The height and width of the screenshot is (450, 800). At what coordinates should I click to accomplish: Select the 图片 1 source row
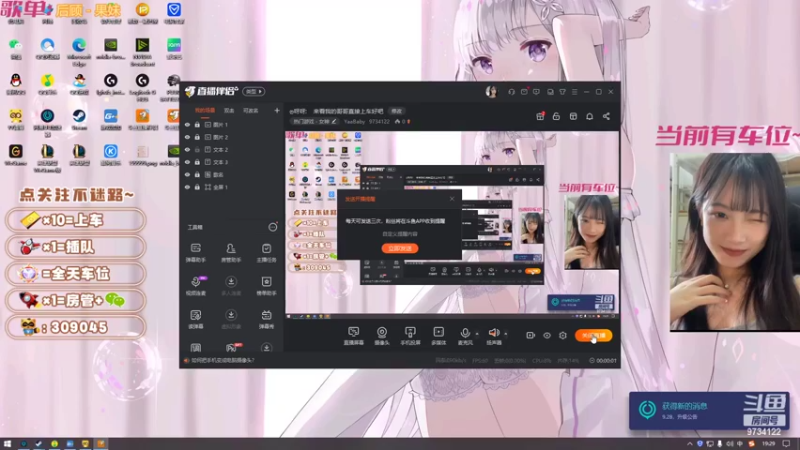(x=232, y=124)
